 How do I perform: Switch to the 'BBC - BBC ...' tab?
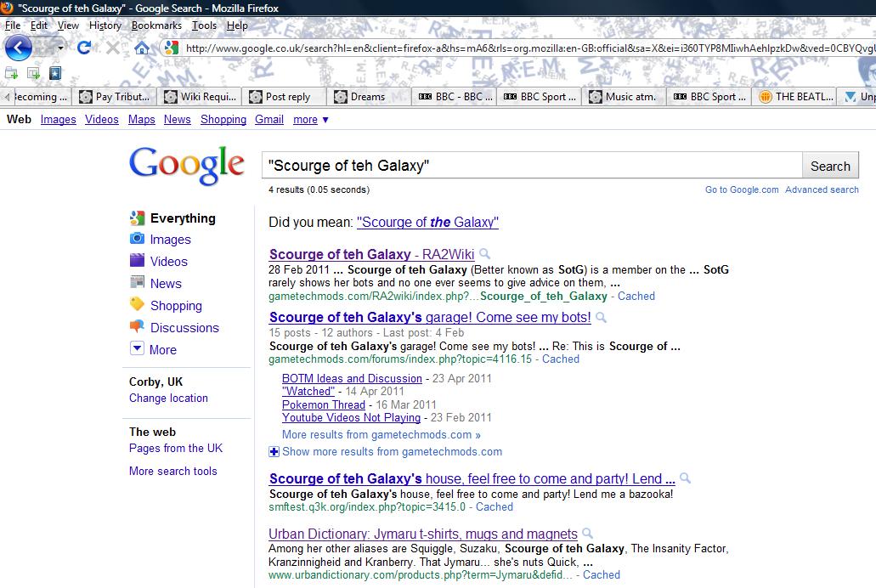[455, 97]
